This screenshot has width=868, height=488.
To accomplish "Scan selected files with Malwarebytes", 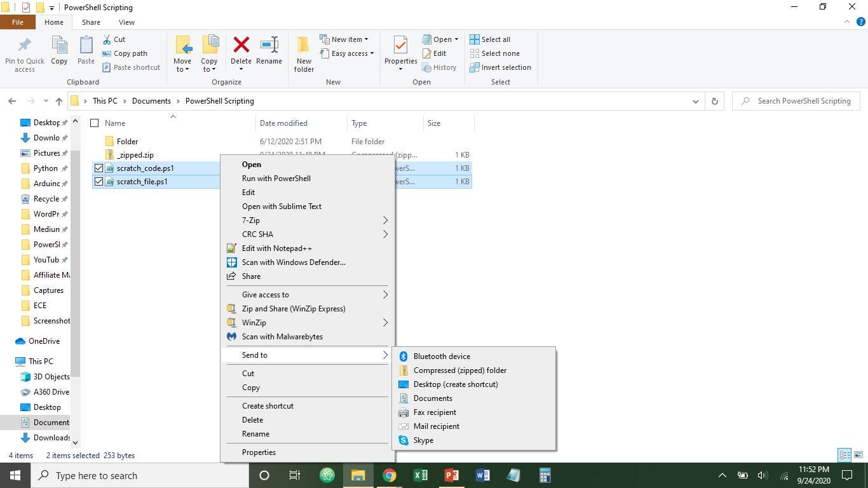I will [x=282, y=336].
